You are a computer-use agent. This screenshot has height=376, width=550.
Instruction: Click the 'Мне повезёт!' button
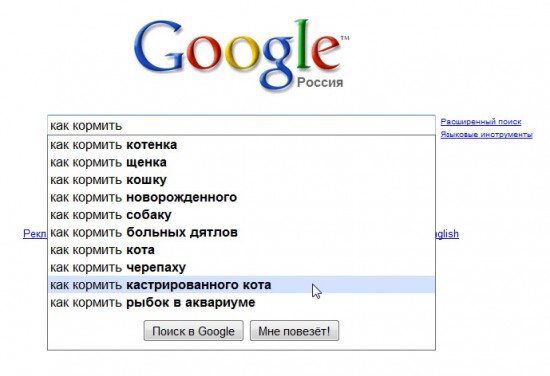pos(294,331)
